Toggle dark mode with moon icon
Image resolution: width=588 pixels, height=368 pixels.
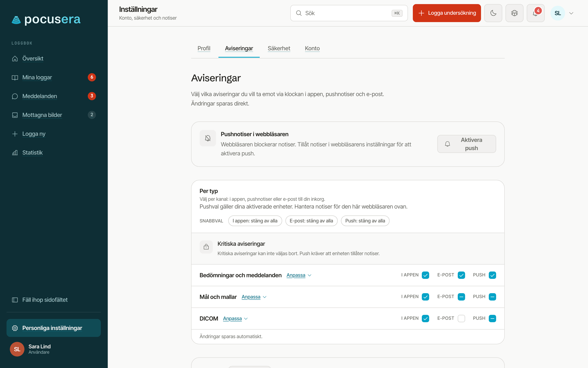point(493,13)
